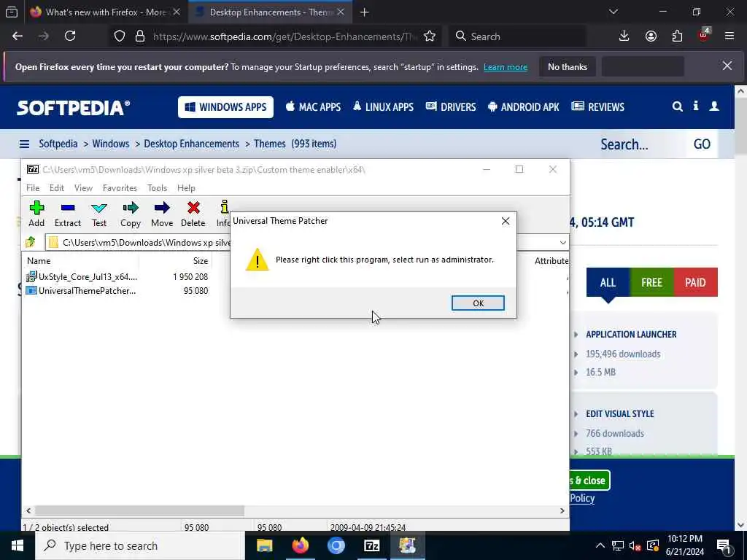Screen dimensions: 747x560
Task: Click the GO search button
Action: click(702, 144)
